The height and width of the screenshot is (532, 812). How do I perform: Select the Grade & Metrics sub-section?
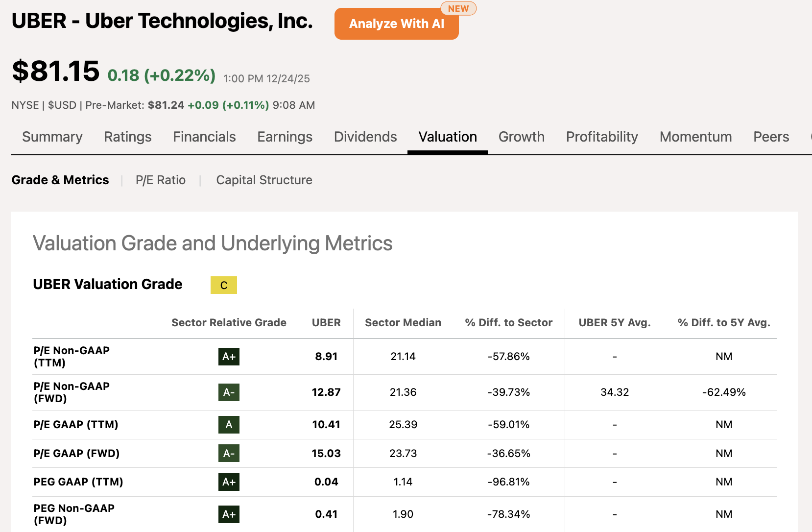pyautogui.click(x=60, y=180)
